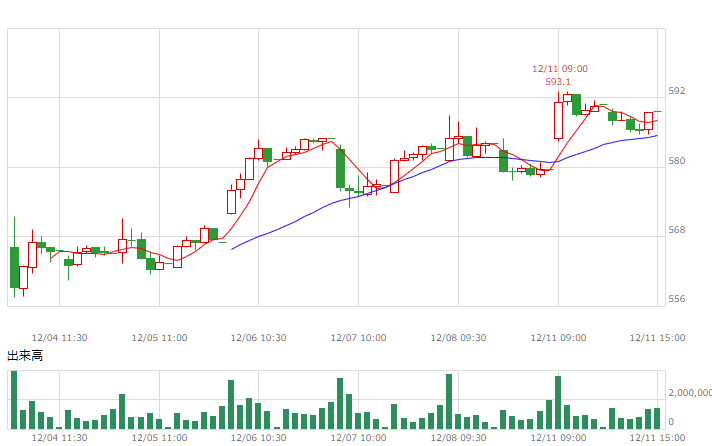712x446 pixels.
Task: Click 12/11 15:00 label under volume chart
Action: click(x=658, y=438)
